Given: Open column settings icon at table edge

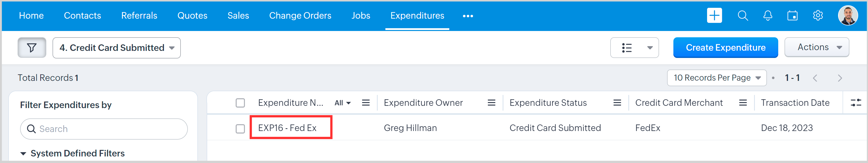Looking at the screenshot, I should [x=856, y=103].
